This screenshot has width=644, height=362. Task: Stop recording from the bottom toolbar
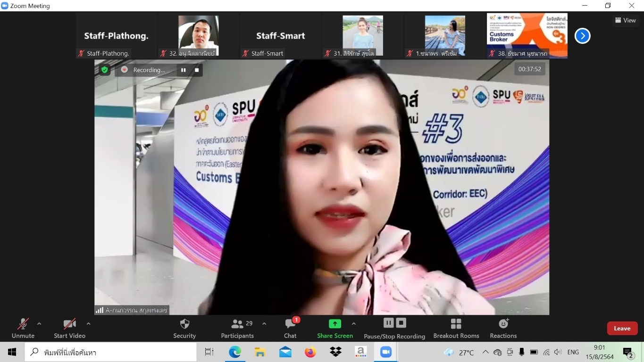point(401,323)
